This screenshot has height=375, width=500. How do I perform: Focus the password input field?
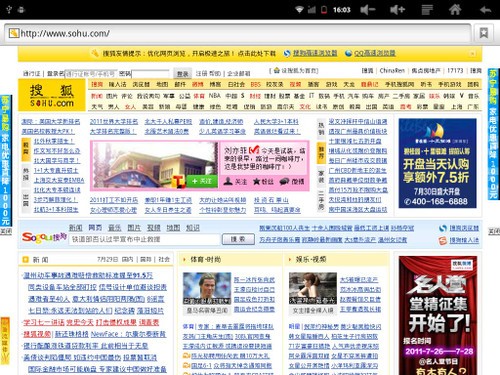[150, 74]
